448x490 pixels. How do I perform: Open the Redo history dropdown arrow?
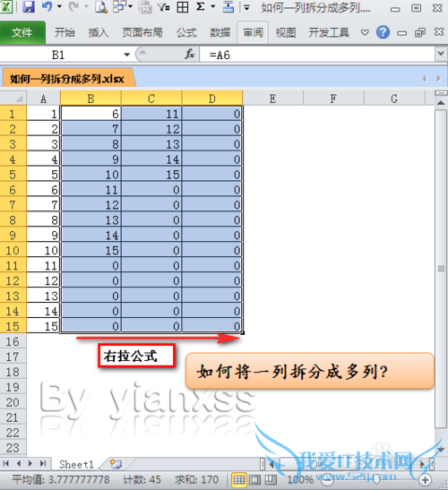86,6
